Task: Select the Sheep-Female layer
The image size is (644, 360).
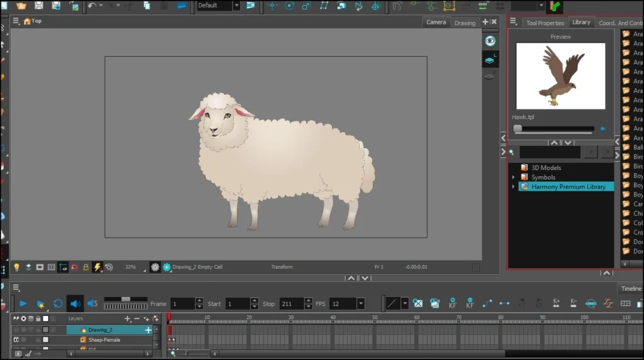Action: (104, 340)
